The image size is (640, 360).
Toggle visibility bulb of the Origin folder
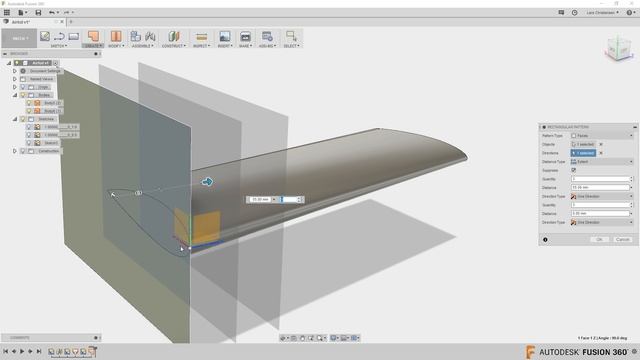click(23, 87)
